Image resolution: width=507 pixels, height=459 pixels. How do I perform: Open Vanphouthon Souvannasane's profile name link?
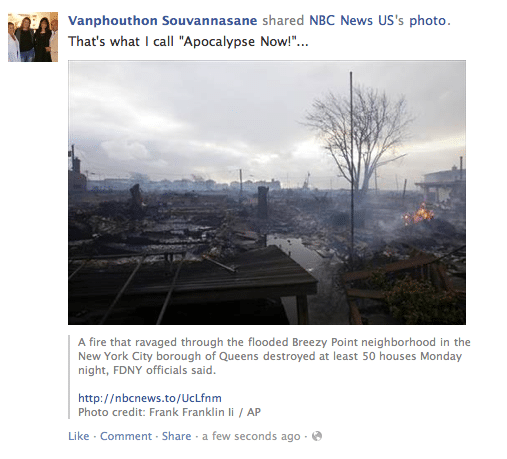point(163,21)
